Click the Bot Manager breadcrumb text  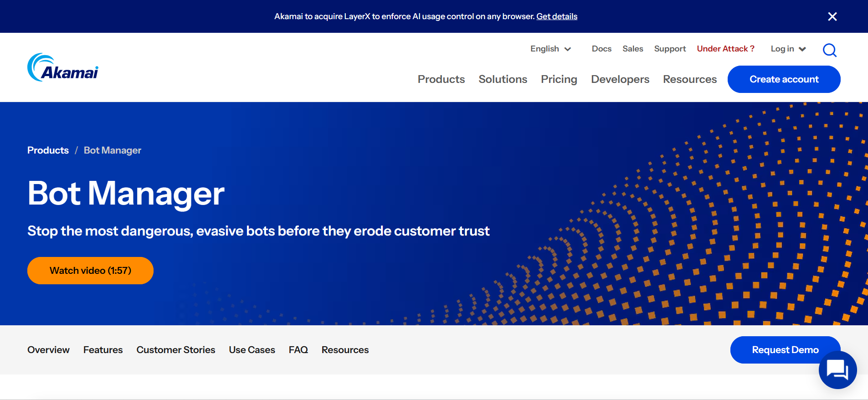113,150
